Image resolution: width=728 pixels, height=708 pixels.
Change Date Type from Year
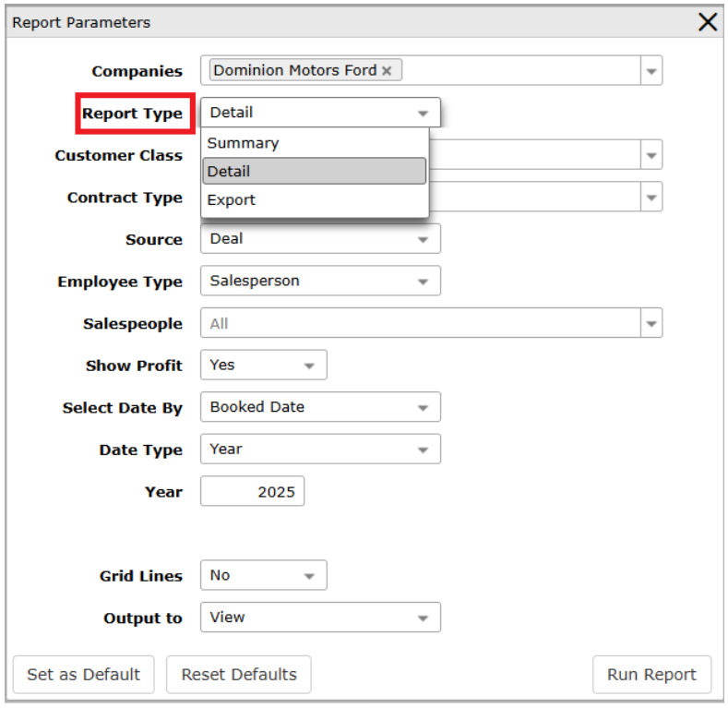(x=319, y=450)
